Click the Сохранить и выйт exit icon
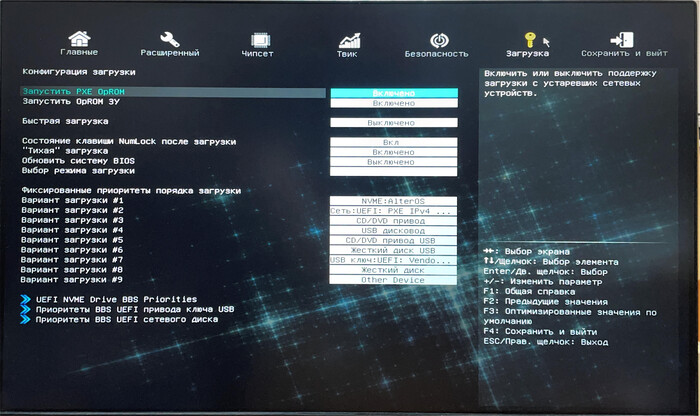Screen dimensions: 700x416 click(x=624, y=37)
